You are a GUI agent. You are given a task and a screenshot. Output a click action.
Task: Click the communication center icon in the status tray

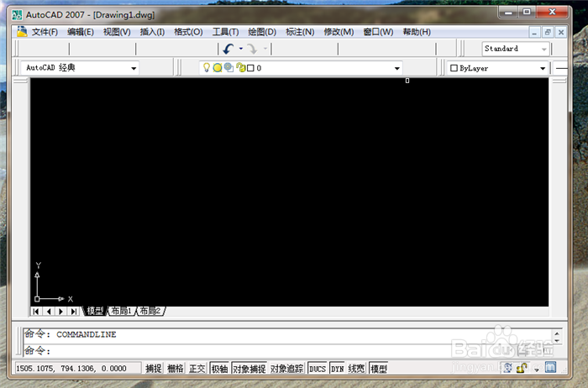pyautogui.click(x=507, y=368)
